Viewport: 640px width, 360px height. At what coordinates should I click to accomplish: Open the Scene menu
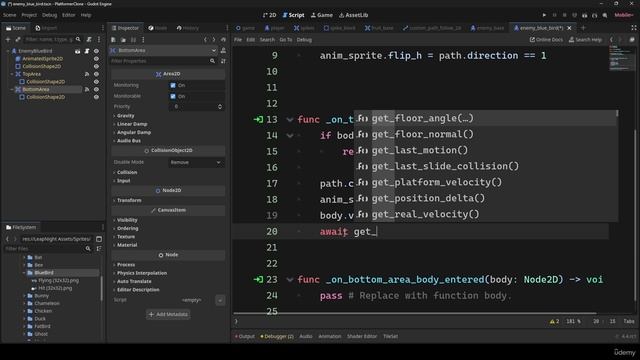[10, 15]
